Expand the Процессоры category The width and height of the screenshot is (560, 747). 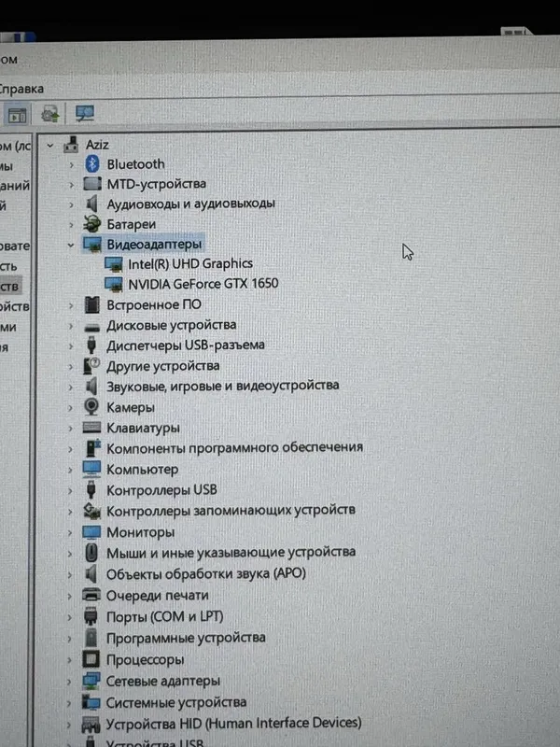coord(69,660)
